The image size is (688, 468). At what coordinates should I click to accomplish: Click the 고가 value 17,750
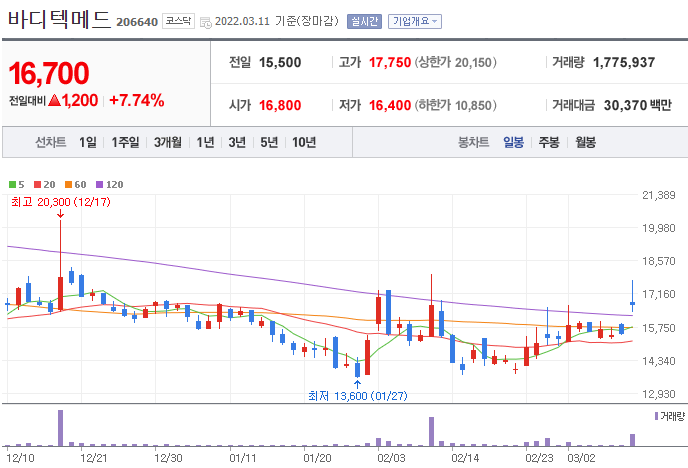click(390, 62)
